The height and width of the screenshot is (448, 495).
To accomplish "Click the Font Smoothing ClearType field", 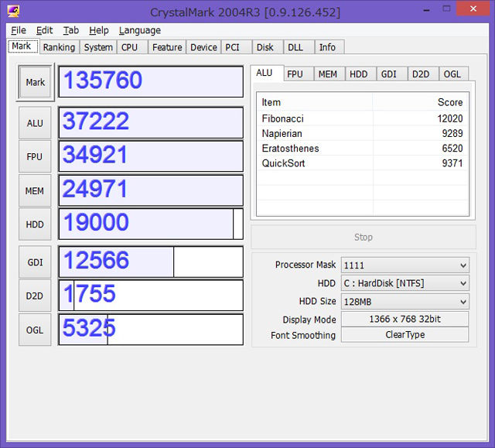I will point(405,335).
